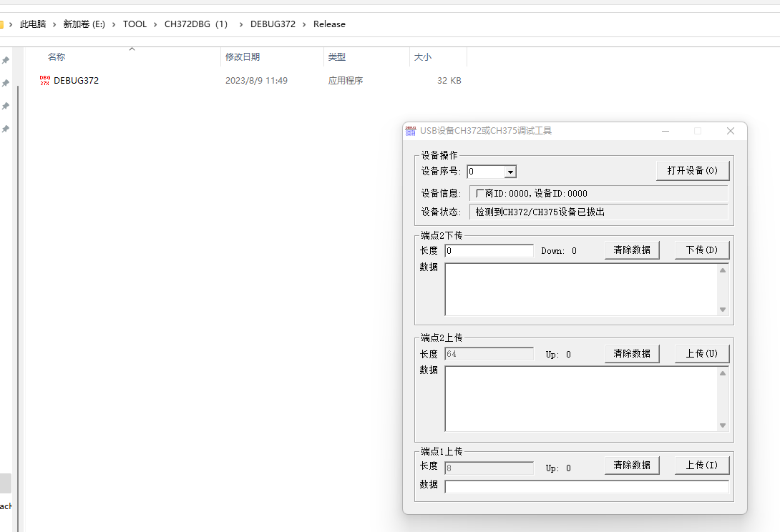Open the TOOL folder from the breadcrumb
The height and width of the screenshot is (532, 780).
(x=135, y=24)
